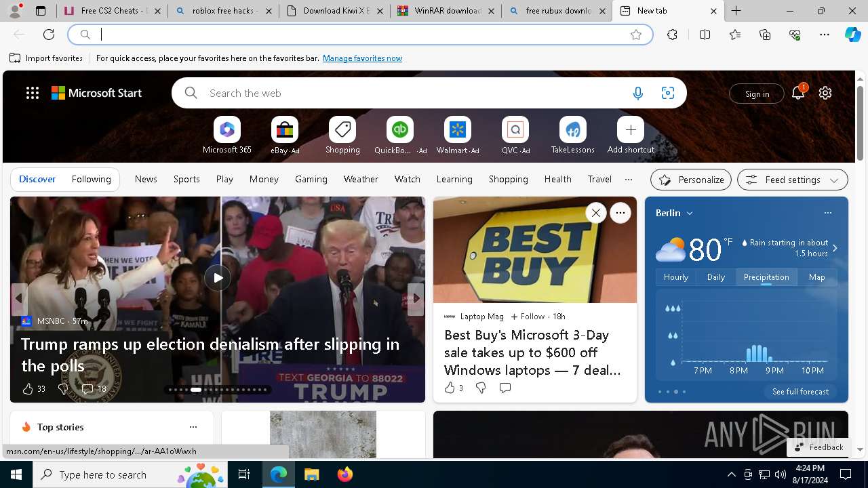The width and height of the screenshot is (868, 488).
Task: Open Browser essentials heart icon
Action: point(795,35)
